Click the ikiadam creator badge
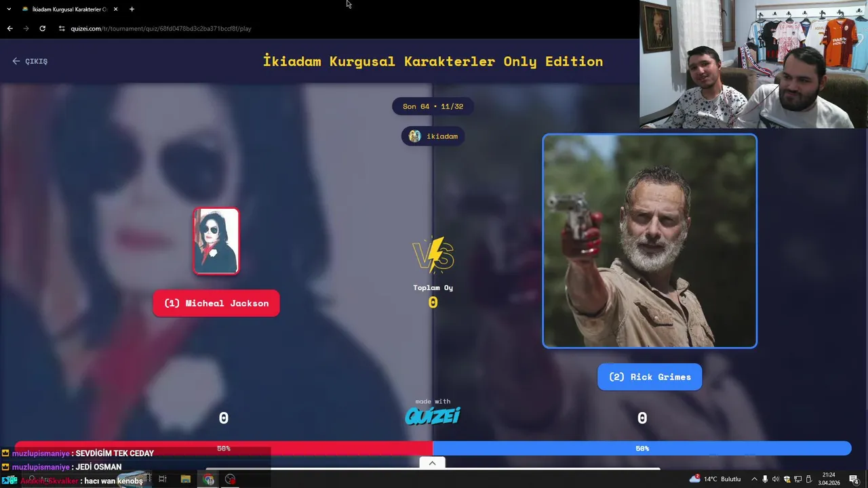The height and width of the screenshot is (488, 868). tap(433, 136)
